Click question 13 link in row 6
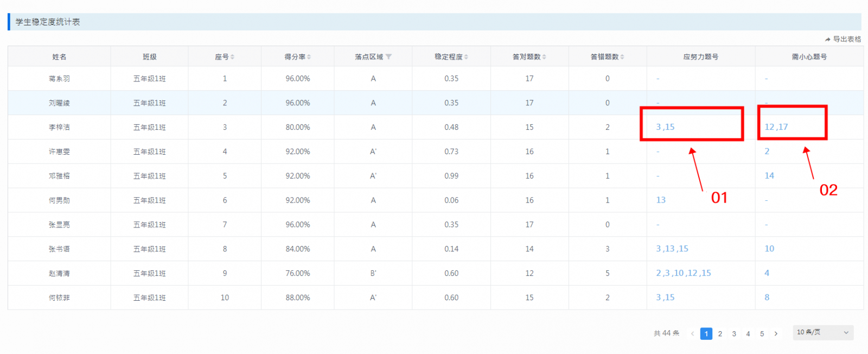The image size is (868, 354). [x=661, y=200]
